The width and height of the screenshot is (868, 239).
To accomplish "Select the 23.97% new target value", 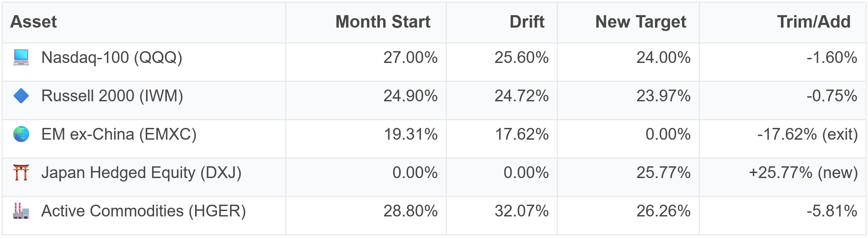I will click(x=663, y=96).
